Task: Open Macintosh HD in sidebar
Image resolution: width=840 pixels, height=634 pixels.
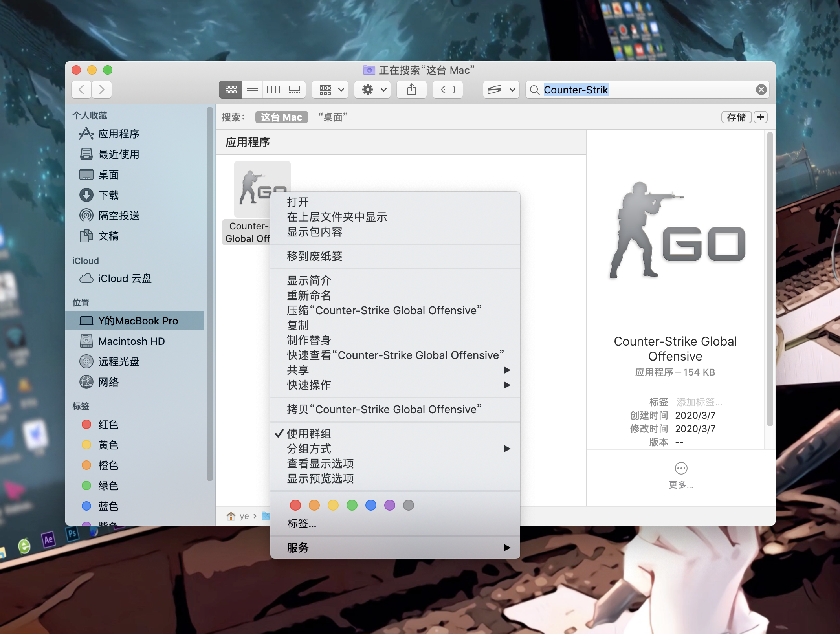Action: pos(135,341)
